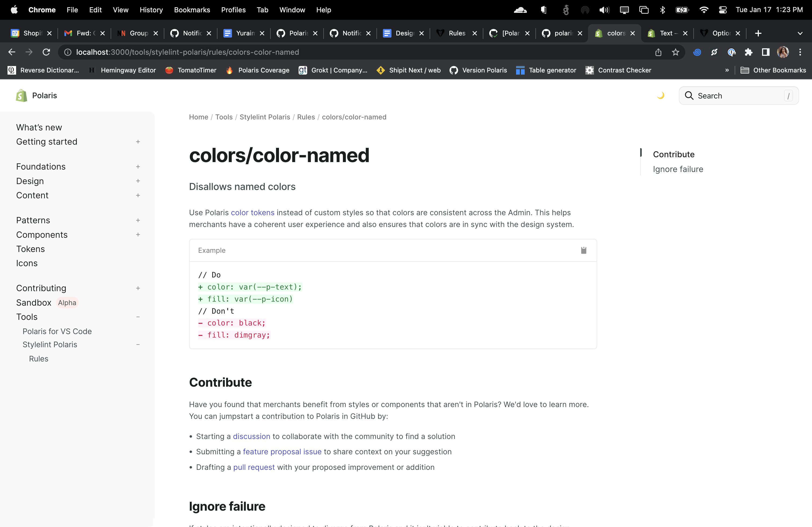Toggle dark mode with moon icon
Image resolution: width=812 pixels, height=527 pixels.
point(661,96)
